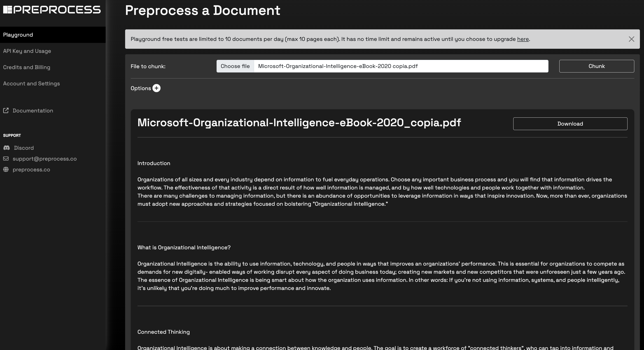Expand Options with the plus icon
644x350 pixels.
click(x=156, y=88)
